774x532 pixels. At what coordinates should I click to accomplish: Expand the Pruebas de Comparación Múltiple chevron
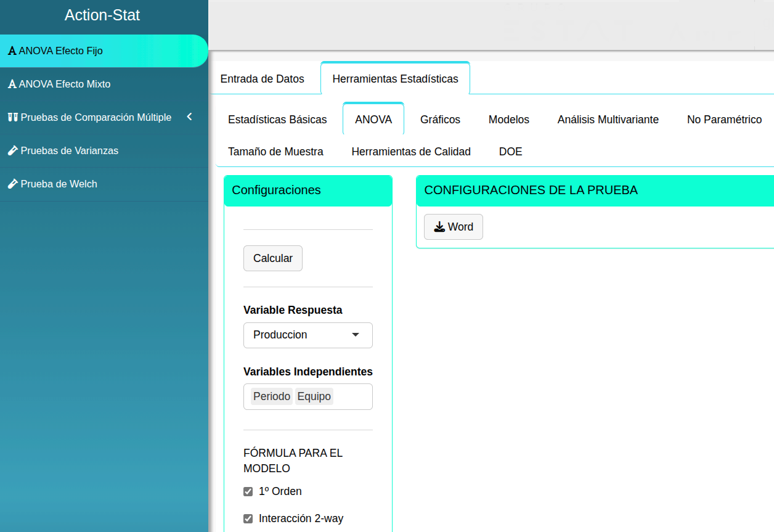(189, 117)
